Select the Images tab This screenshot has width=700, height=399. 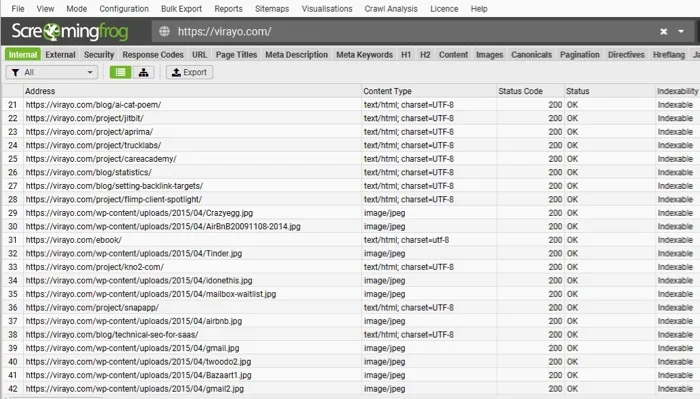click(490, 54)
